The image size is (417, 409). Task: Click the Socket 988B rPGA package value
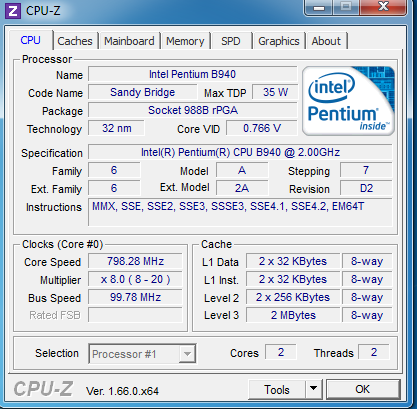pyautogui.click(x=192, y=110)
